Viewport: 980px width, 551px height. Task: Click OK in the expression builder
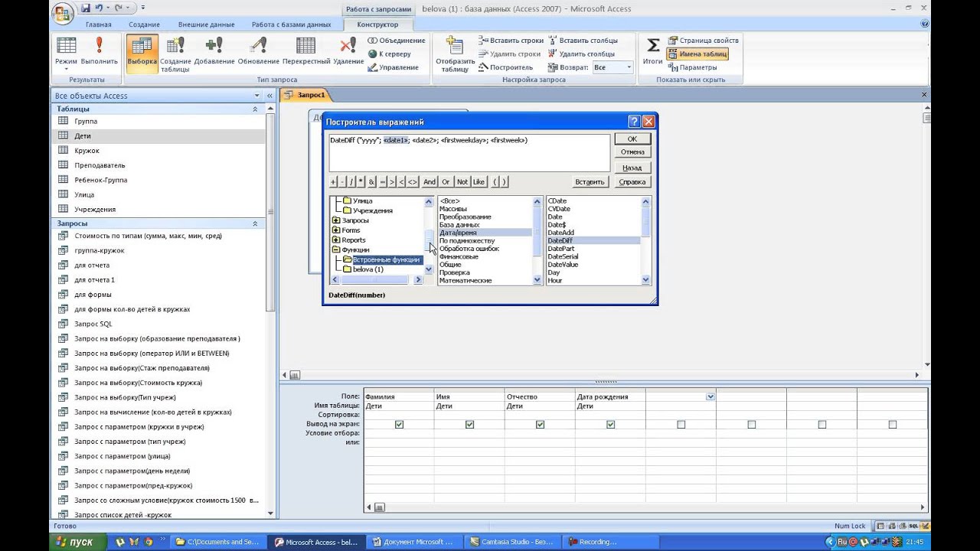(x=632, y=139)
